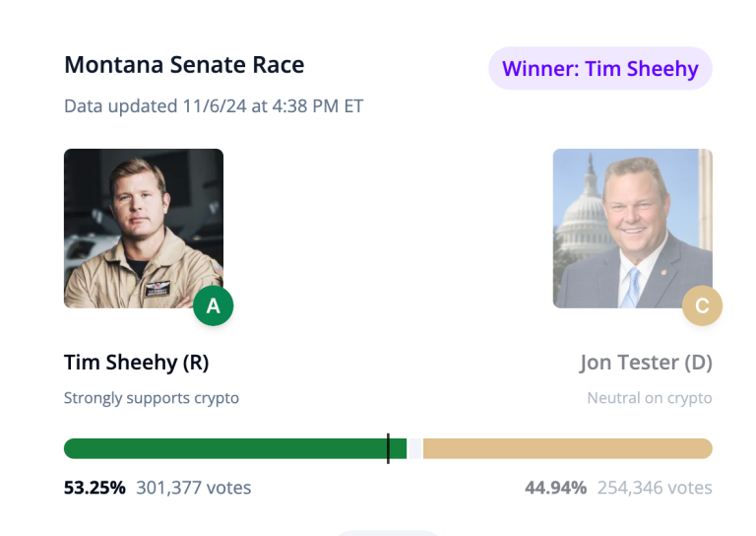Viewport: 756px width, 536px height.
Task: Click the 44.94% vote share figure
Action: pos(555,487)
